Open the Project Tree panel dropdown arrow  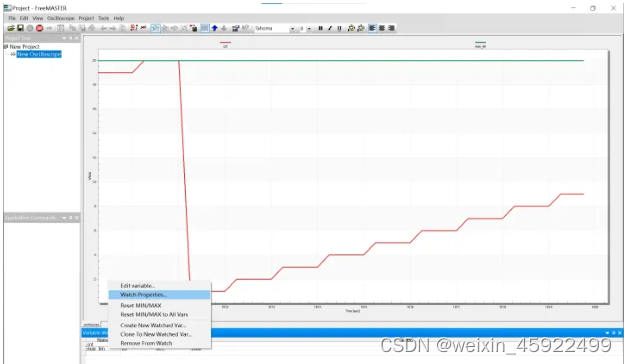(x=64, y=38)
